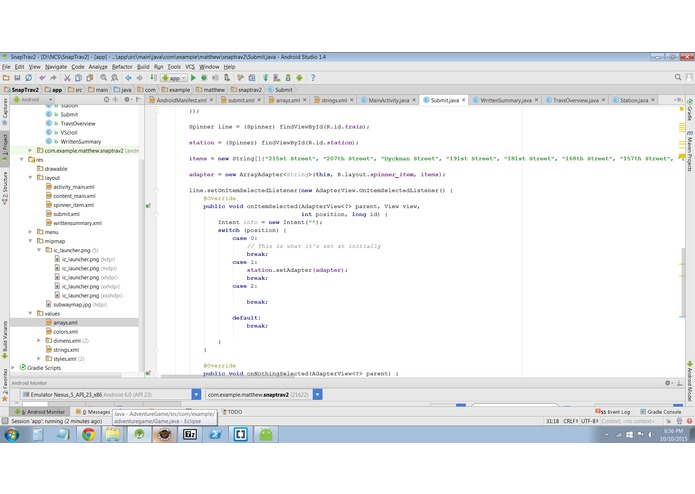Click the Android Monitor pane gear icon
This screenshot has height=494, width=695.
coord(668,383)
